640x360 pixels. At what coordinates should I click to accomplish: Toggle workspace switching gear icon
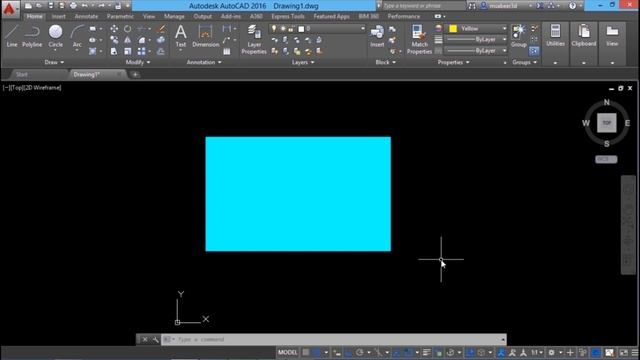pos(551,352)
